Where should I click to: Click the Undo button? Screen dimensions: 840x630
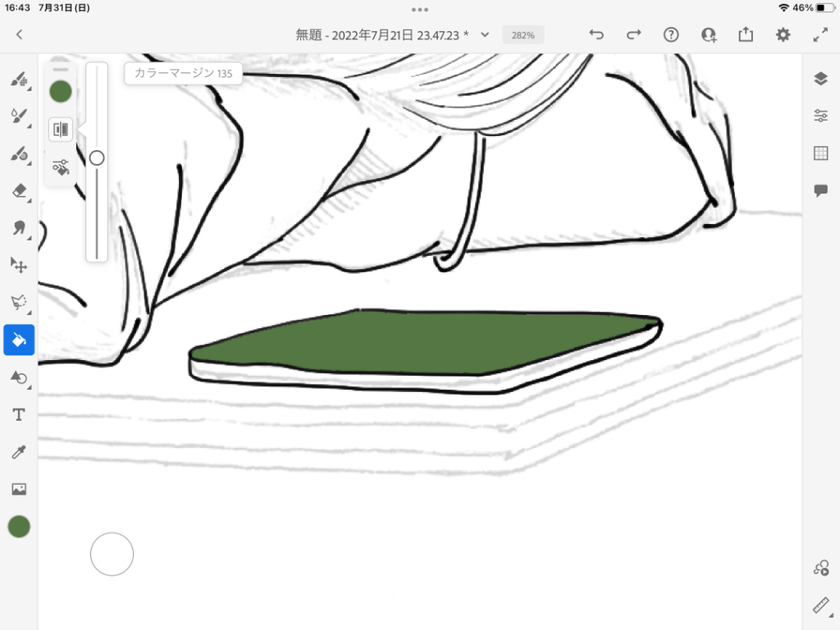tap(596, 34)
